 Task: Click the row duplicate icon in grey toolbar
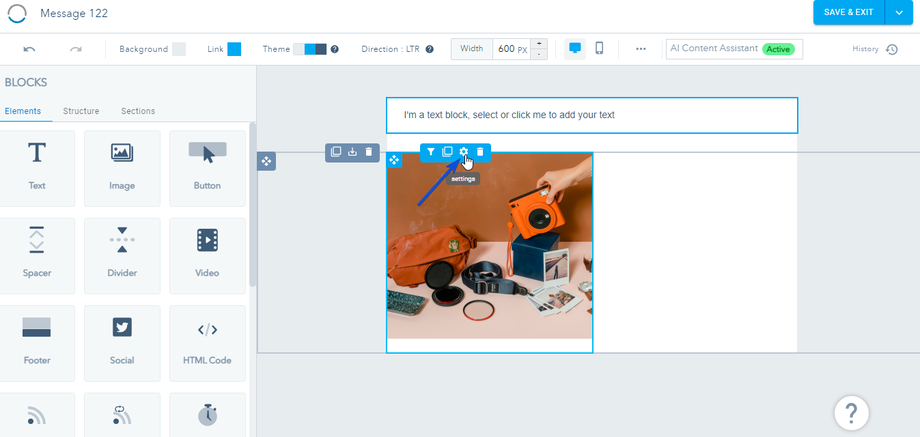[x=336, y=152]
